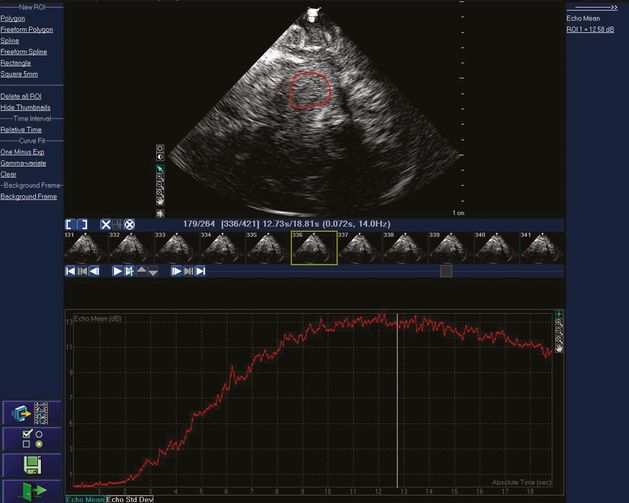Switch to the Echo Std Dev tab

click(131, 498)
